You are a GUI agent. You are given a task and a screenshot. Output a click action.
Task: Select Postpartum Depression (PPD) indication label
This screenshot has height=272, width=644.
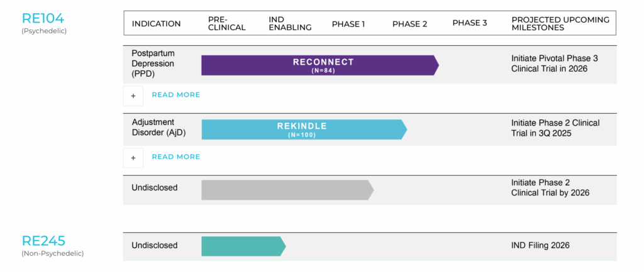[x=153, y=63]
